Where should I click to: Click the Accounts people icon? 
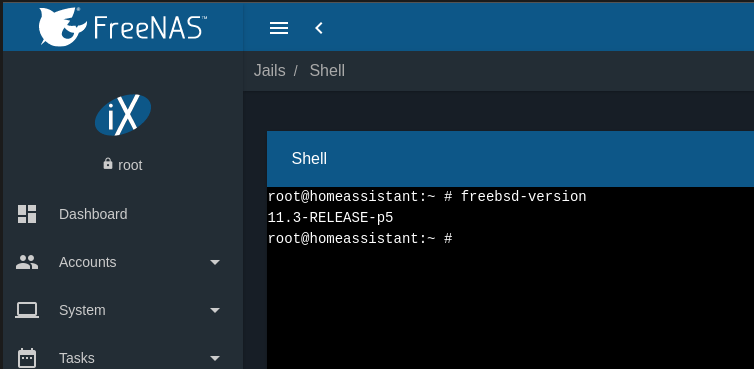pyautogui.click(x=27, y=262)
